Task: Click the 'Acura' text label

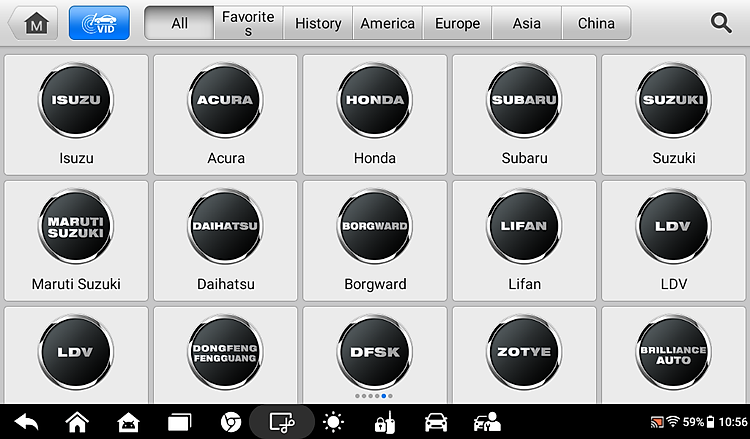Action: pos(226,158)
